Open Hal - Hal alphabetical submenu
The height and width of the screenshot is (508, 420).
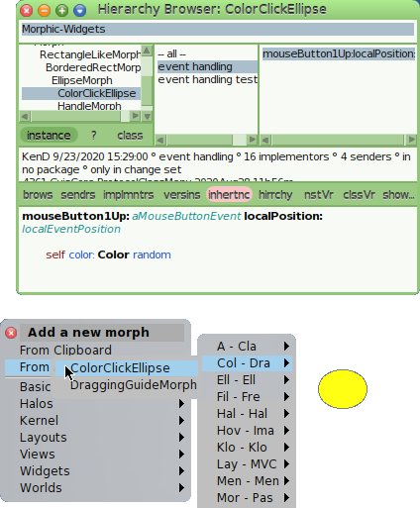(247, 414)
